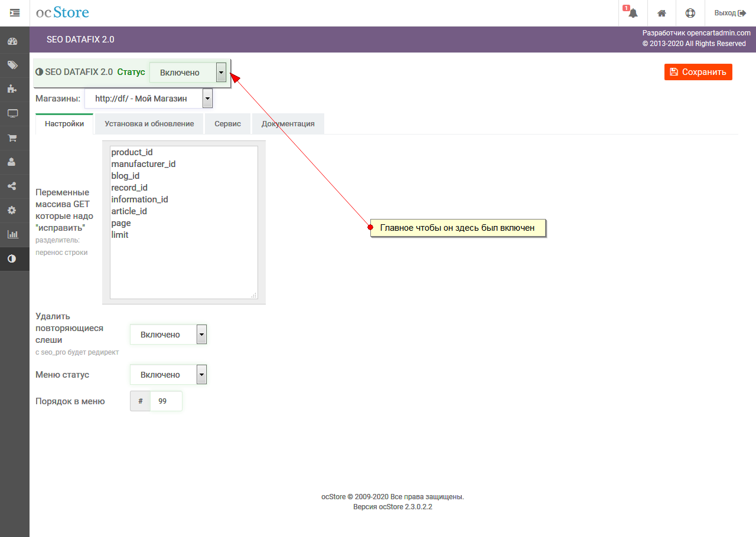Image resolution: width=756 pixels, height=537 pixels.
Task: Click the Разработчик opencartadmin.com text
Action: [696, 34]
